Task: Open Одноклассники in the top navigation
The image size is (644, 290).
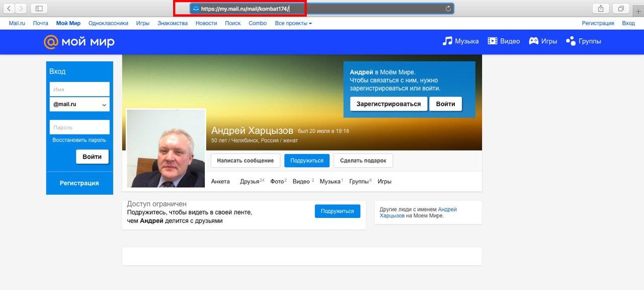Action: (108, 23)
